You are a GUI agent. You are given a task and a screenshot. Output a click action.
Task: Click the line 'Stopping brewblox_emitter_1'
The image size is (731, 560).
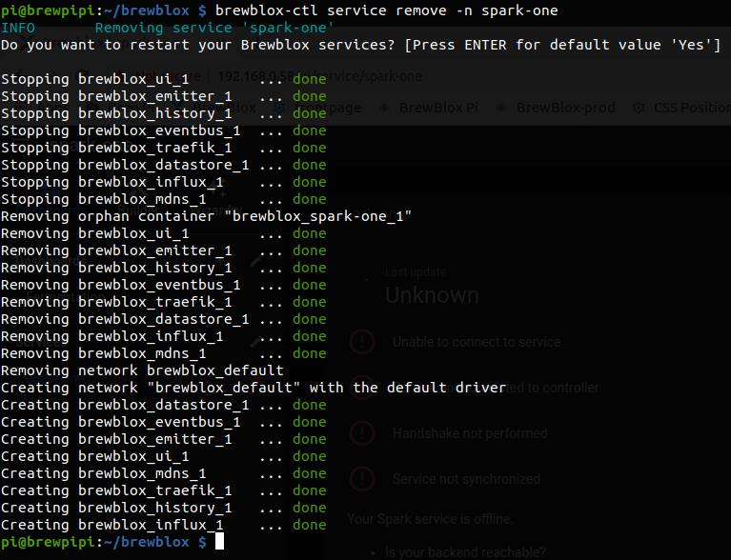click(x=164, y=96)
